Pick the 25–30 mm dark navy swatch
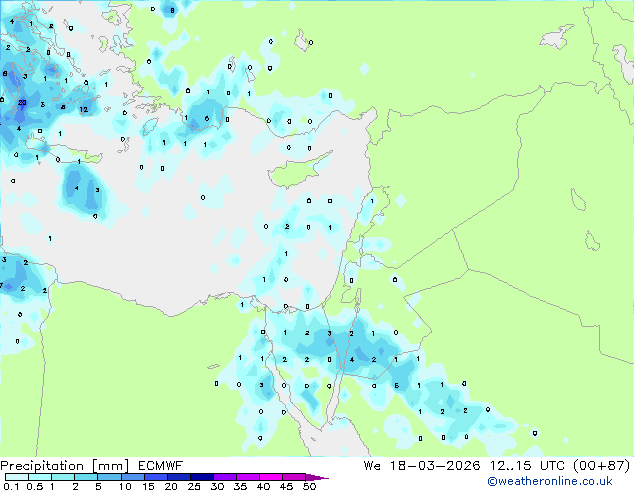Image resolution: width=634 pixels, height=490 pixels. point(201,477)
